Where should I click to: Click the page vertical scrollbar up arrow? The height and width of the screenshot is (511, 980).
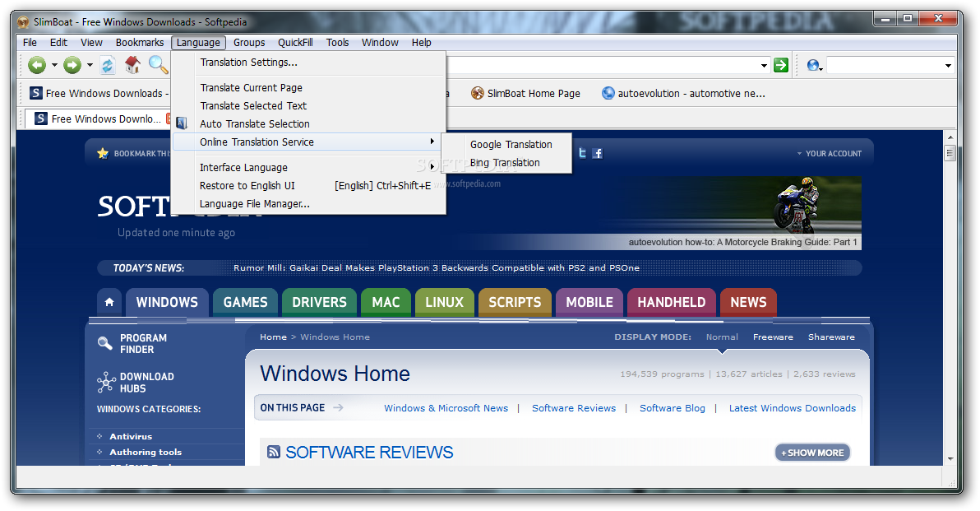(950, 137)
